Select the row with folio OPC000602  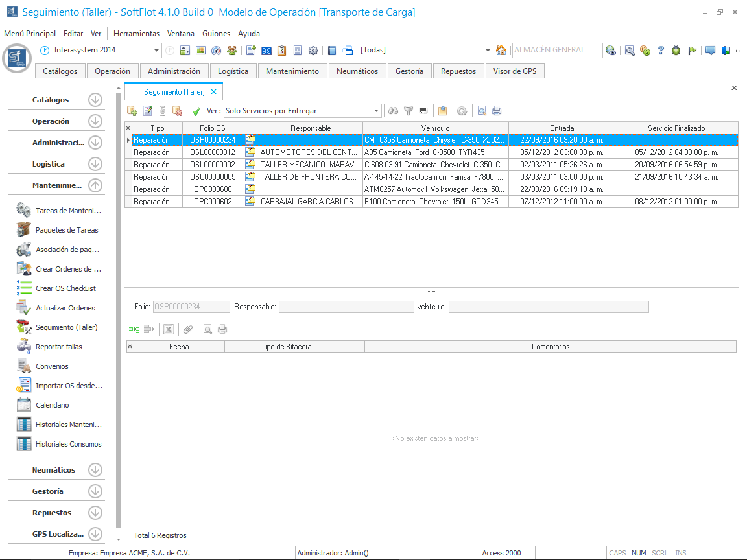(x=213, y=202)
